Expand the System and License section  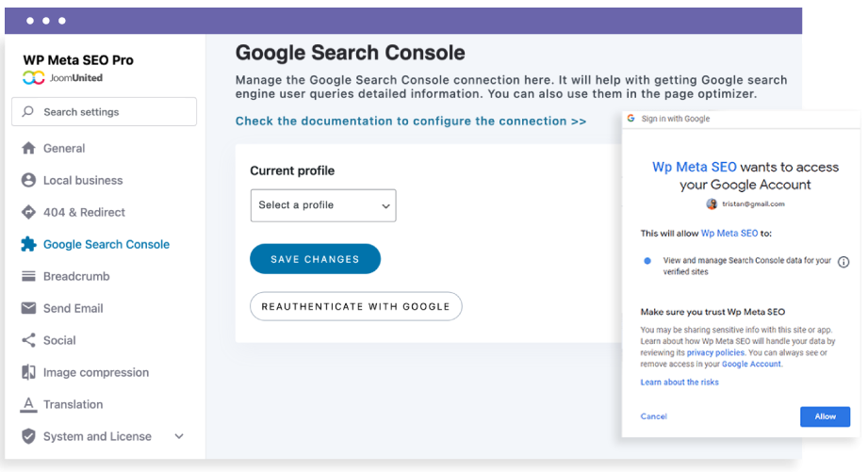pyautogui.click(x=179, y=436)
